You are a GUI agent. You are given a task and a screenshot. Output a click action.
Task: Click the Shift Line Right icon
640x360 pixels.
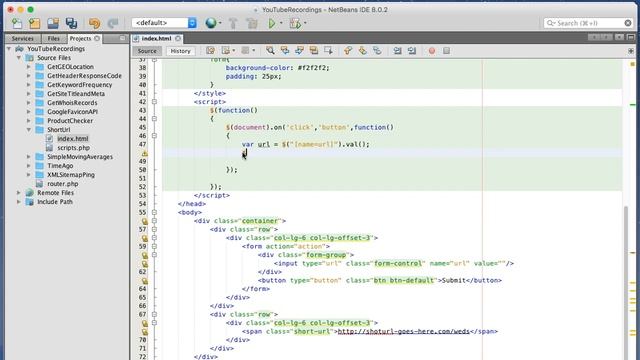coord(412,51)
